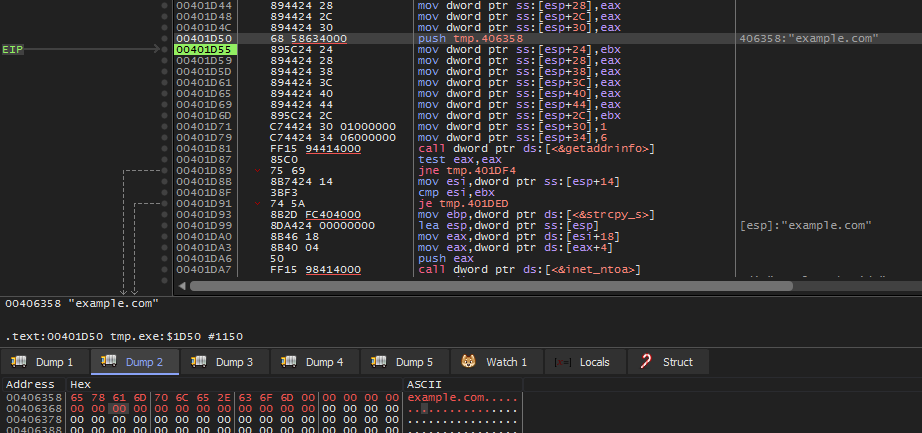
Task: Select dump address 00406358
Action: pyautogui.click(x=34, y=398)
